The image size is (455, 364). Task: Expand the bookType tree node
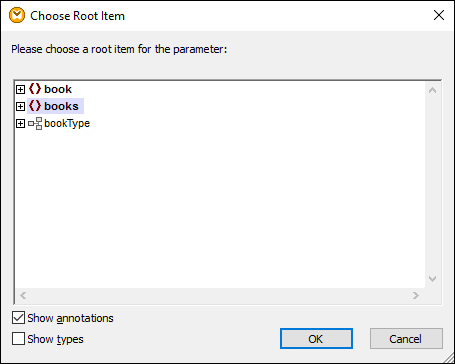[x=20, y=124]
